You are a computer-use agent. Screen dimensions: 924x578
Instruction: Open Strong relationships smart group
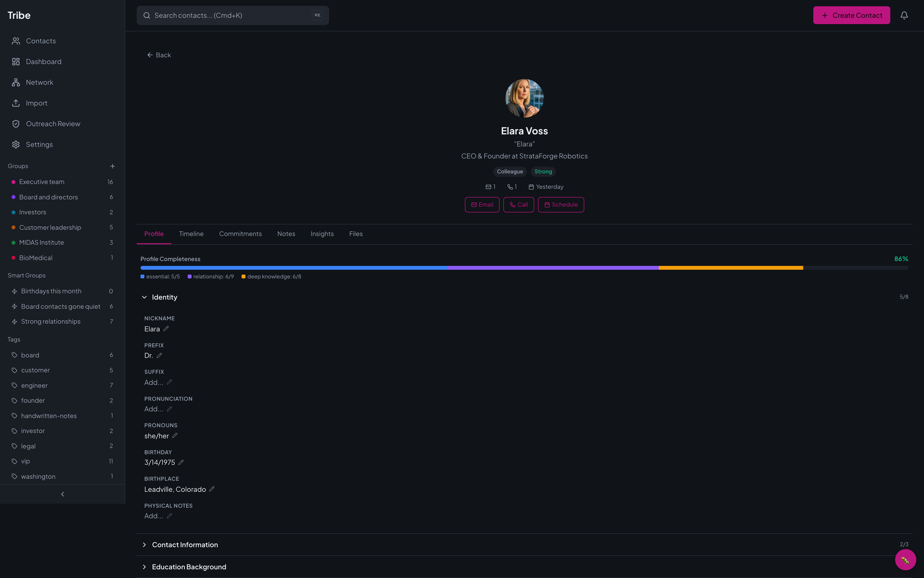click(x=63, y=322)
